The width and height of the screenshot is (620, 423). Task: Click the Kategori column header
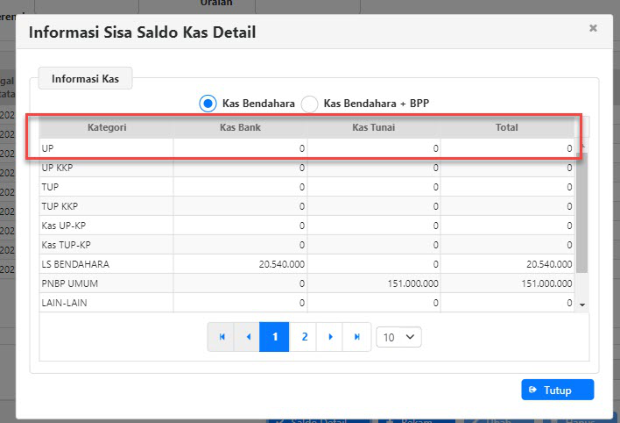[x=106, y=128]
